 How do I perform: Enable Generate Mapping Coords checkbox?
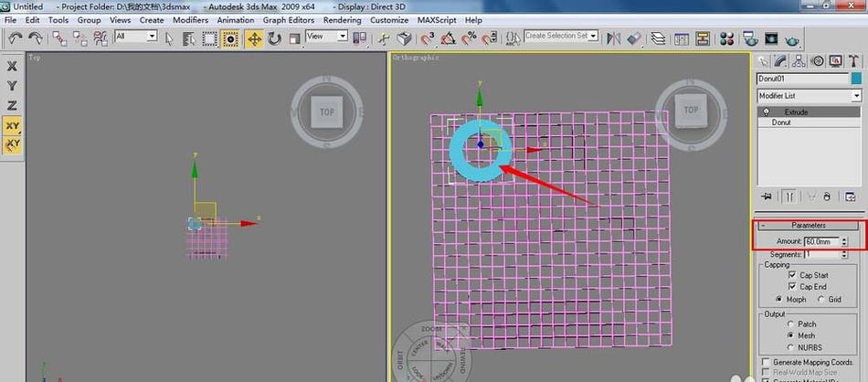[766, 362]
